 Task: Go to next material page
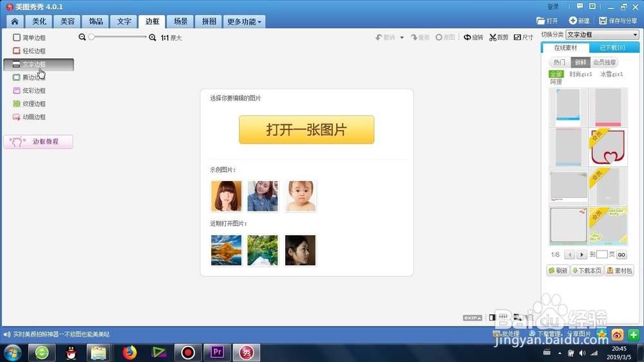click(582, 255)
